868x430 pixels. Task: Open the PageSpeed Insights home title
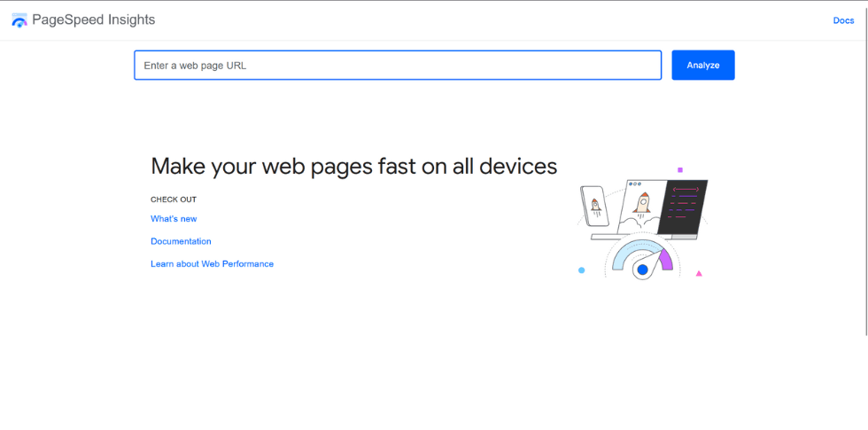pos(94,20)
